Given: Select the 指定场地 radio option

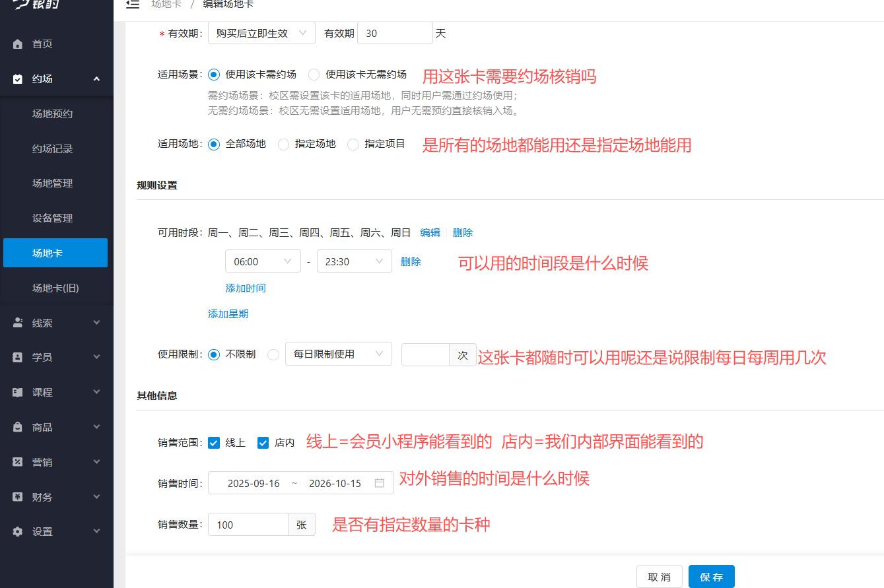Looking at the screenshot, I should click(283, 144).
